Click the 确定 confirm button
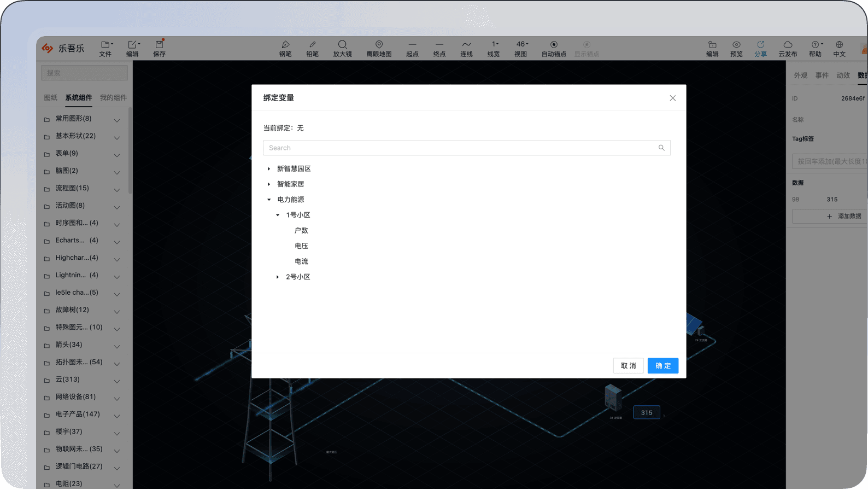868x490 pixels. pyautogui.click(x=662, y=366)
